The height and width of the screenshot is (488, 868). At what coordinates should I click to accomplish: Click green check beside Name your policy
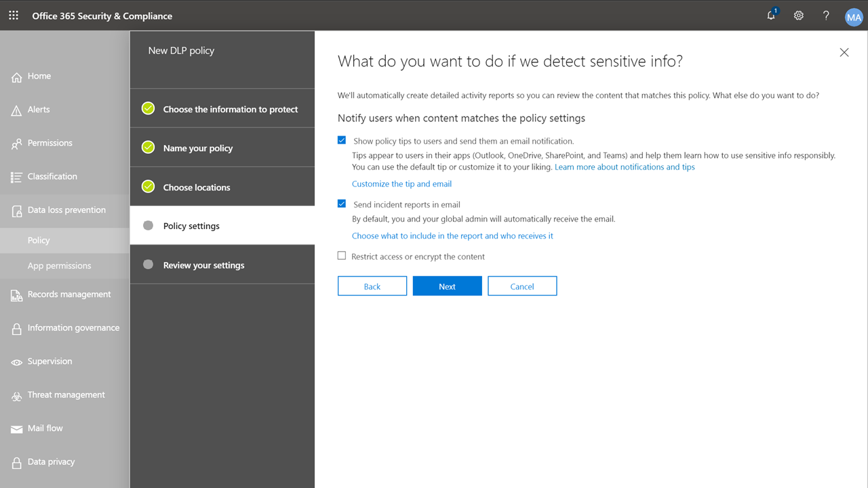click(148, 147)
